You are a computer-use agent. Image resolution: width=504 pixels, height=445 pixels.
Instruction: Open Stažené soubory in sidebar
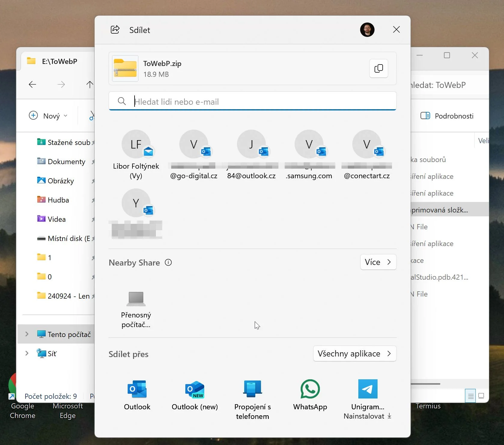point(65,142)
